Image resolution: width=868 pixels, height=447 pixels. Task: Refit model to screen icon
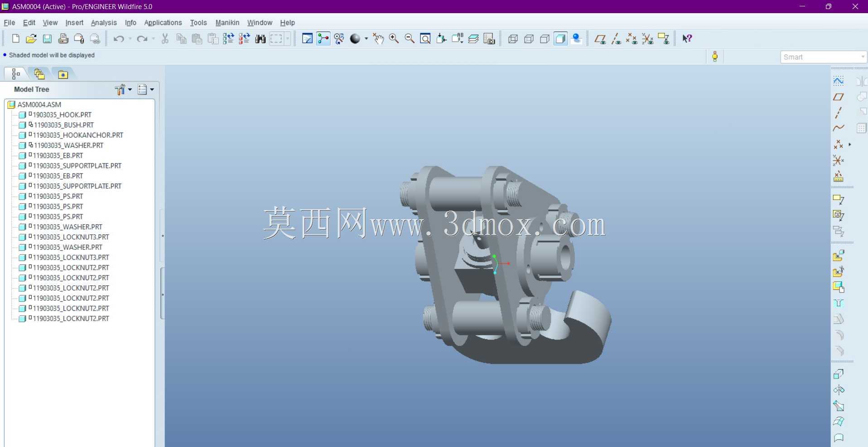425,39
